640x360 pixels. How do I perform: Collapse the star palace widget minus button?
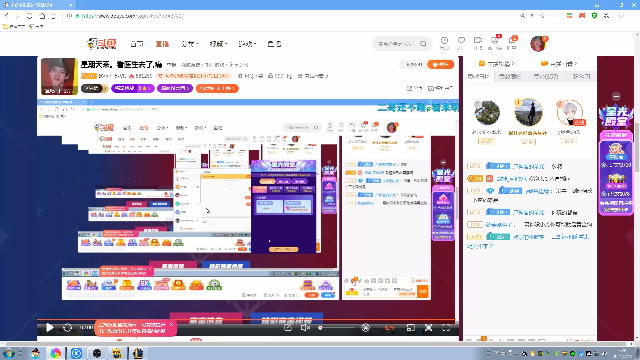pyautogui.click(x=616, y=96)
